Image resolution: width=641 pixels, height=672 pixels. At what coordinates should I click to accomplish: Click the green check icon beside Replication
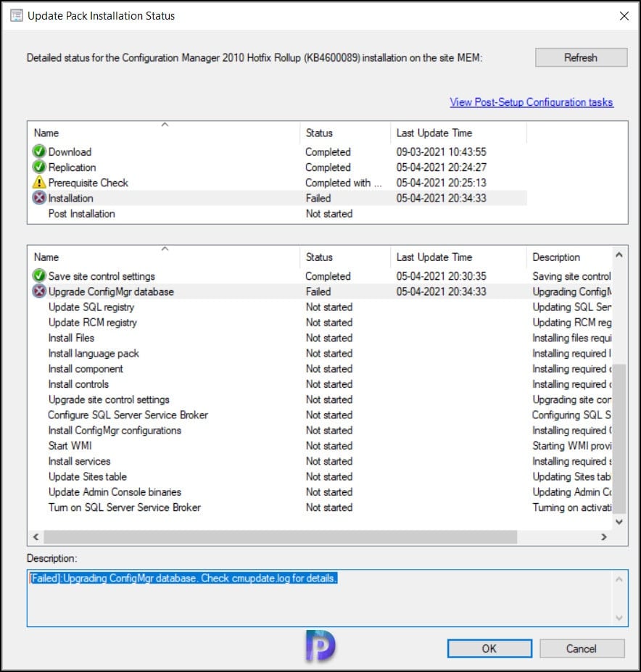(39, 167)
